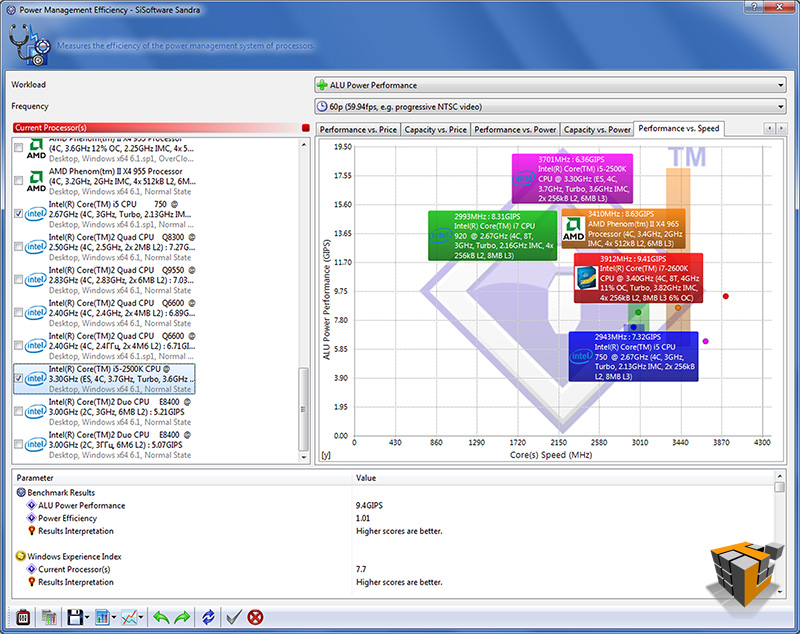Switch to the Performance vs. Power tab
The image size is (800, 634).
(515, 130)
